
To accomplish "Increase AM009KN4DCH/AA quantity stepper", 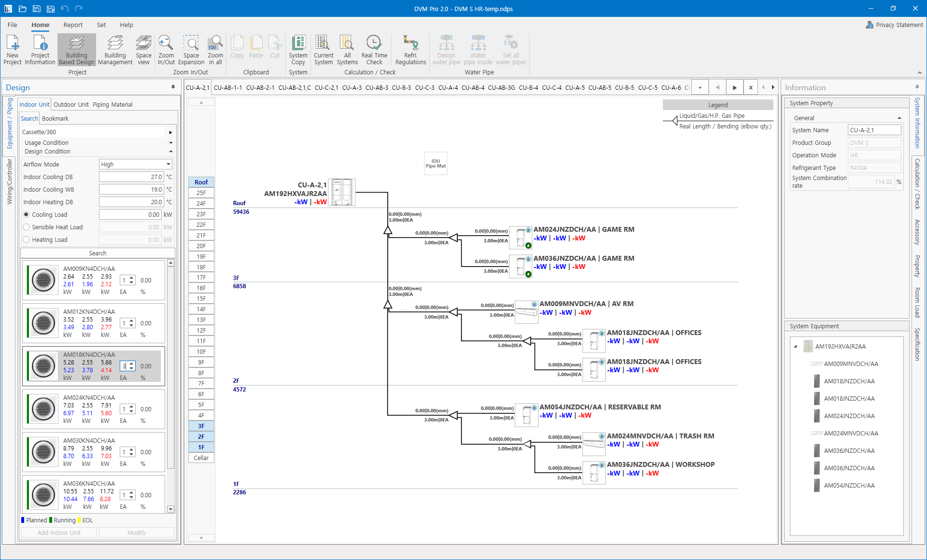I will (x=132, y=278).
